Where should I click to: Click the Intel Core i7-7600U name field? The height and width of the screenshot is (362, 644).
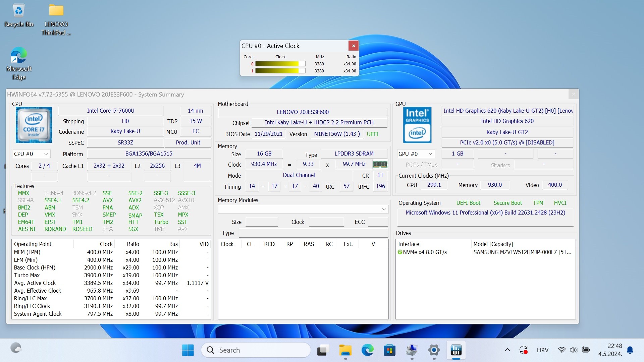(x=111, y=111)
